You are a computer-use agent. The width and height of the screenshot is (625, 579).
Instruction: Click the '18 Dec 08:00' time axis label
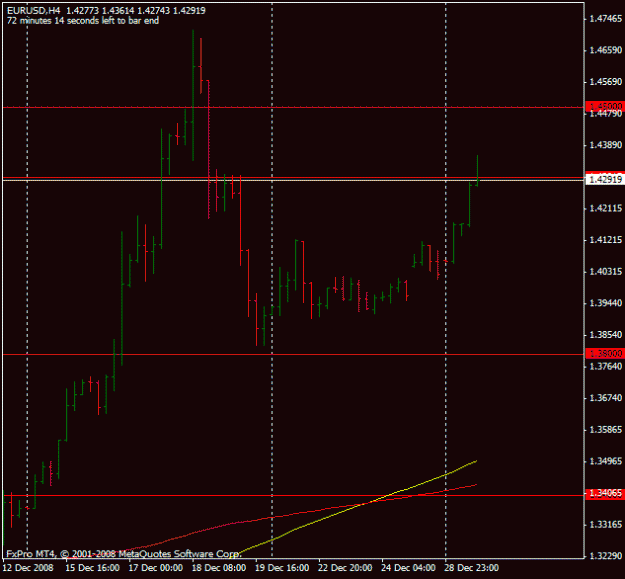coord(219,568)
